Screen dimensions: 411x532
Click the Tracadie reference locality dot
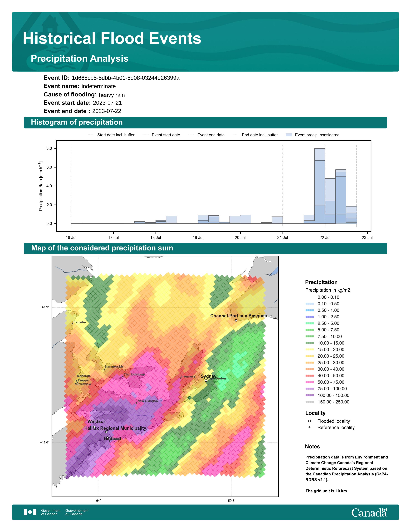click(x=72, y=324)
